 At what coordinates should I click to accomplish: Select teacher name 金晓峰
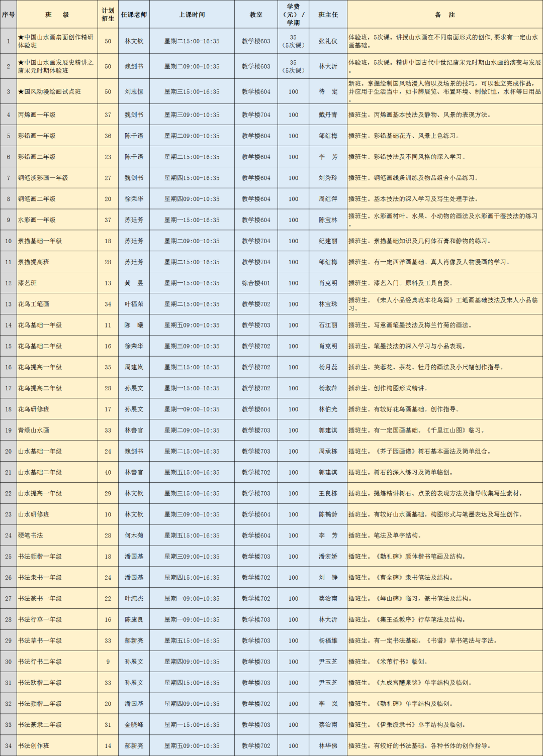click(134, 725)
